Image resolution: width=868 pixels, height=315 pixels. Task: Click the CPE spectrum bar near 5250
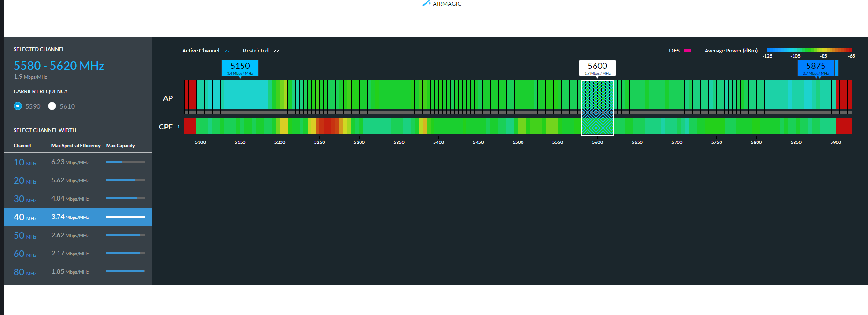[x=320, y=126]
